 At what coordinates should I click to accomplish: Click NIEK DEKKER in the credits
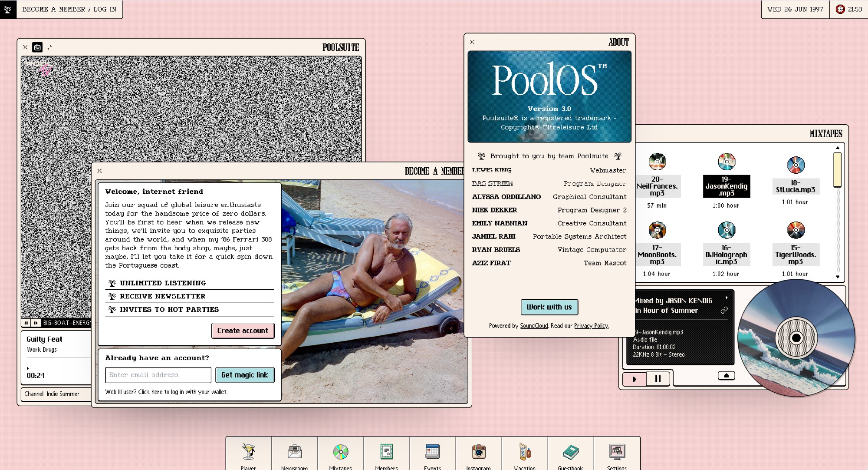(495, 210)
